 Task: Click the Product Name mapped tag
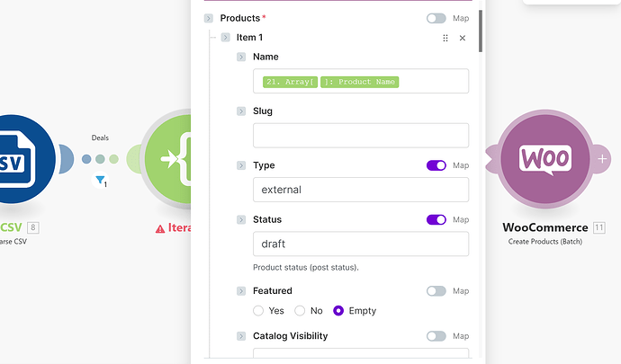(x=366, y=82)
